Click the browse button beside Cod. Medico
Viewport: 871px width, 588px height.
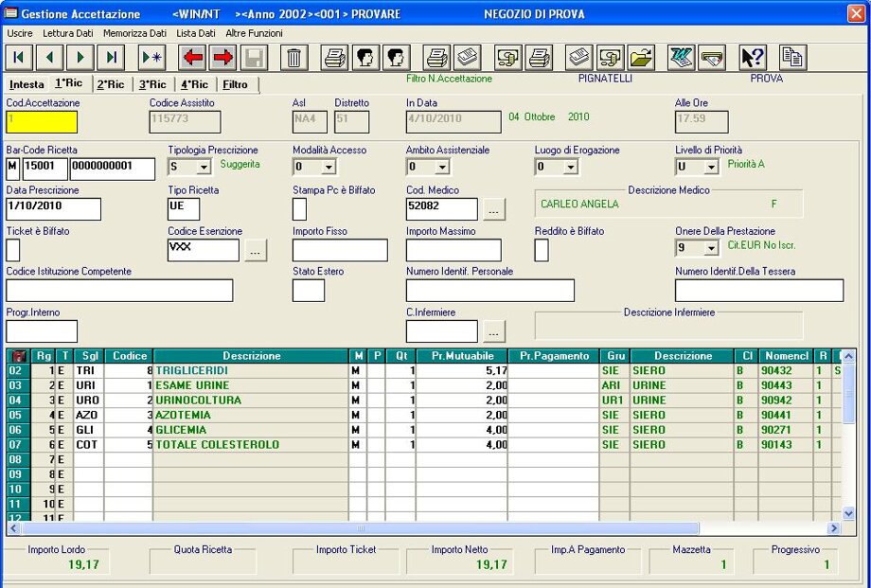point(494,210)
